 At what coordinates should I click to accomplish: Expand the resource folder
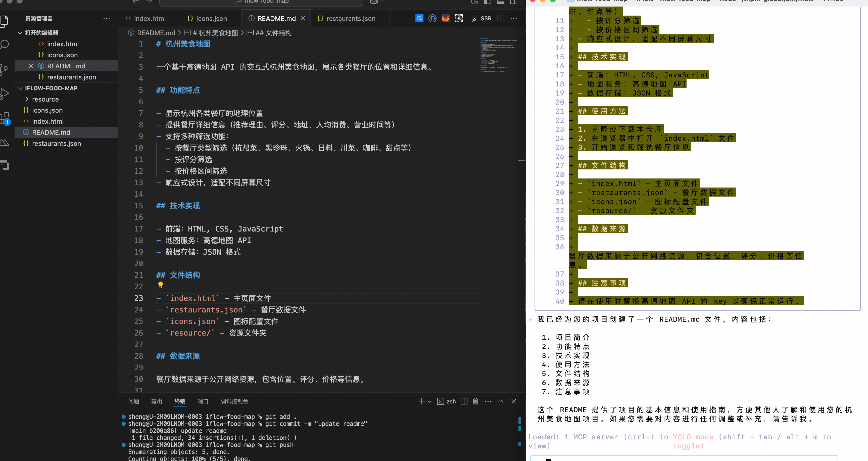click(45, 99)
